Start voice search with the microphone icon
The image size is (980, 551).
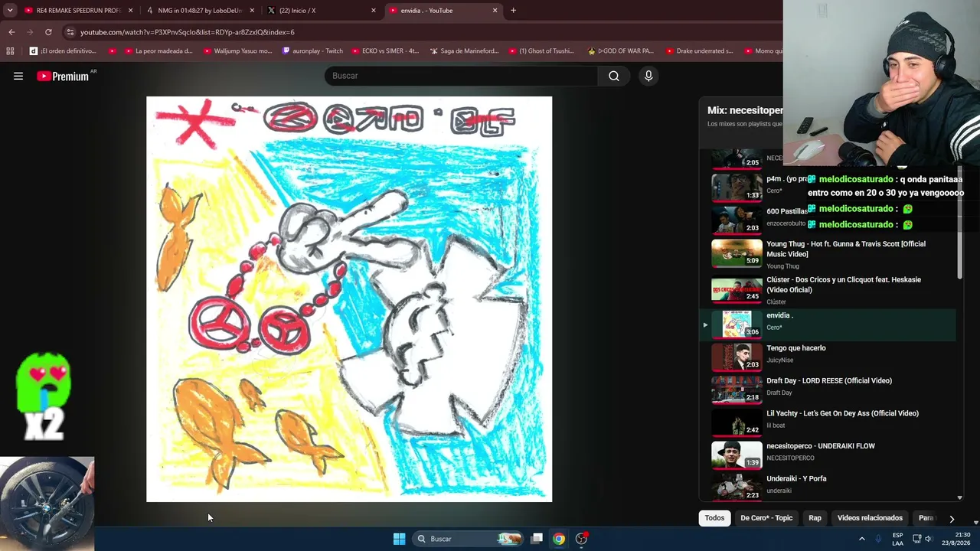(x=648, y=76)
